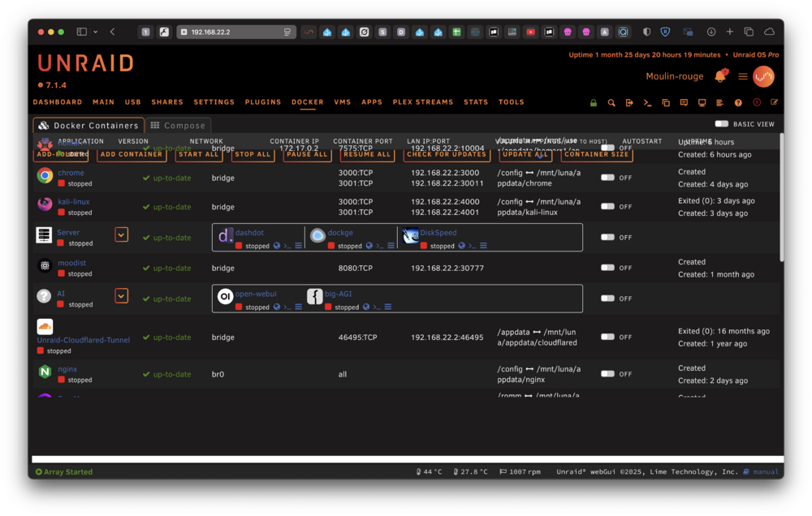Open the browser sidebar dropdown chevron

(95, 32)
